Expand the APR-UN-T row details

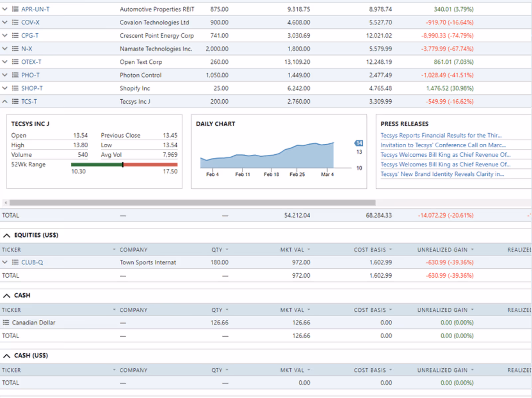(x=5, y=9)
